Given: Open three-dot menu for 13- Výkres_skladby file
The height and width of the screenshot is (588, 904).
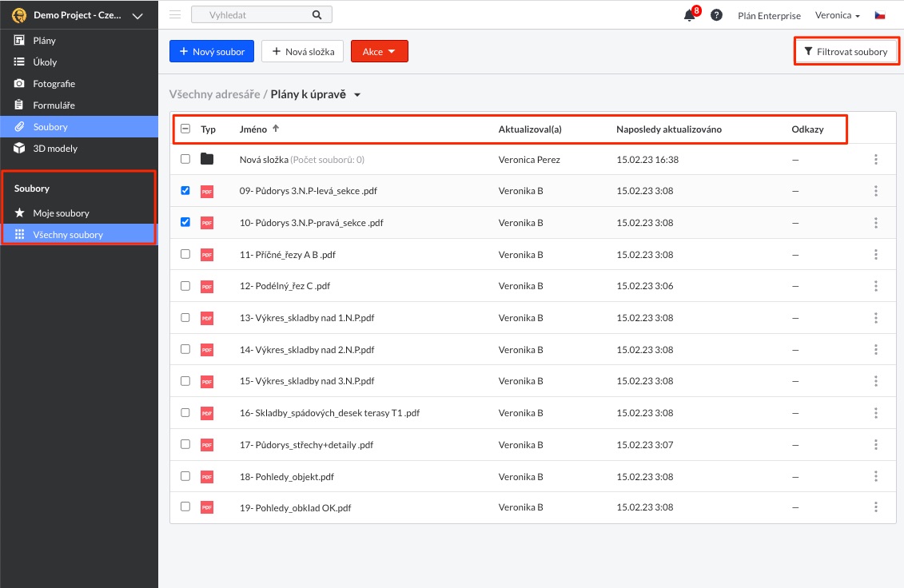Looking at the screenshot, I should tap(876, 318).
